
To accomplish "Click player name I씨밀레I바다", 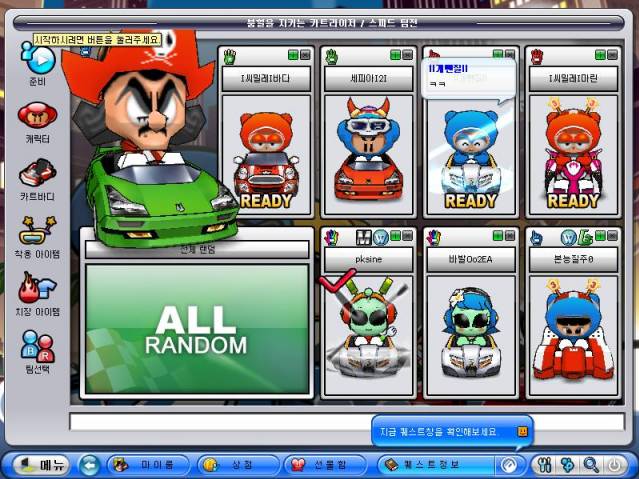I will (266, 78).
